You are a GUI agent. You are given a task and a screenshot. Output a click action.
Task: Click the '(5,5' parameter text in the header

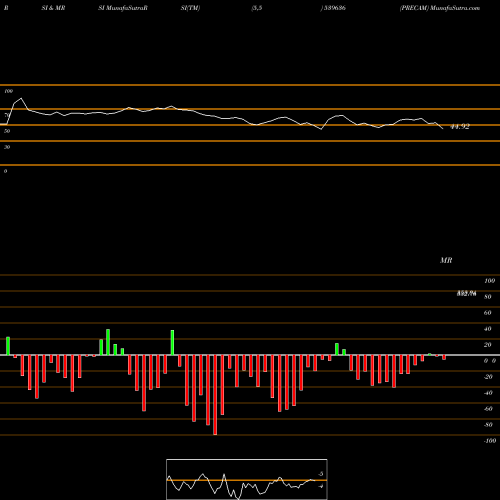(x=257, y=8)
